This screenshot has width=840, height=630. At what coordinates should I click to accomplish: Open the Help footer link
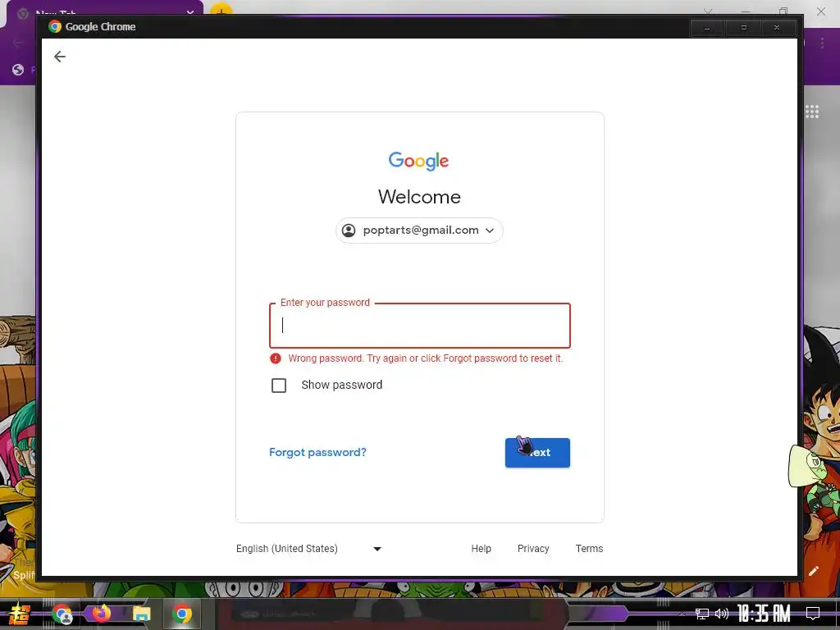click(481, 549)
